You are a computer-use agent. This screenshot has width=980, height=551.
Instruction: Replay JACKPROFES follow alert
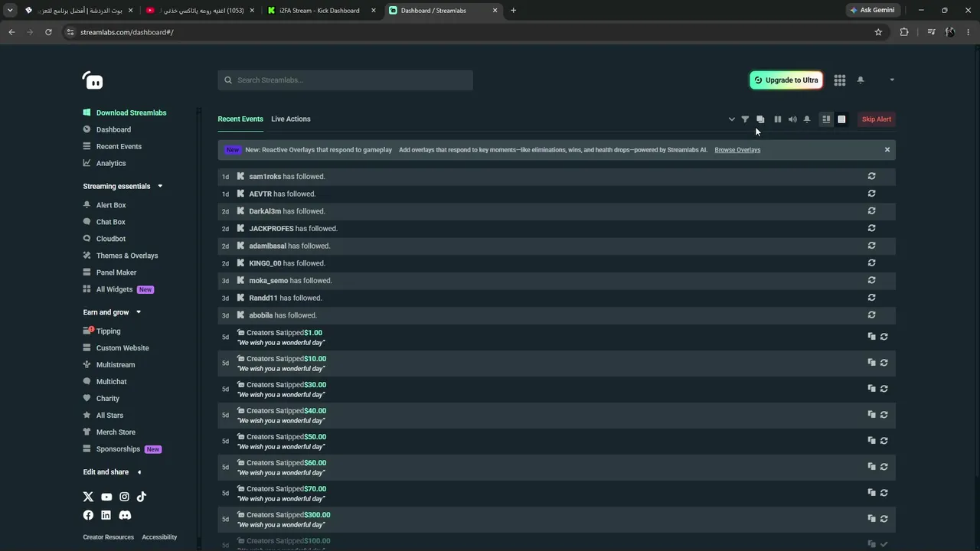(x=871, y=228)
